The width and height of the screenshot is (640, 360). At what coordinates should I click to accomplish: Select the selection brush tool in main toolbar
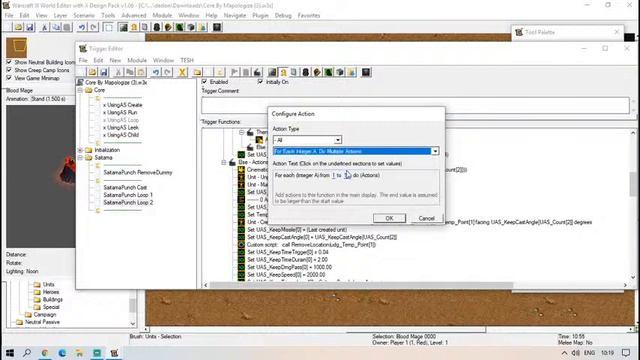pos(109,27)
